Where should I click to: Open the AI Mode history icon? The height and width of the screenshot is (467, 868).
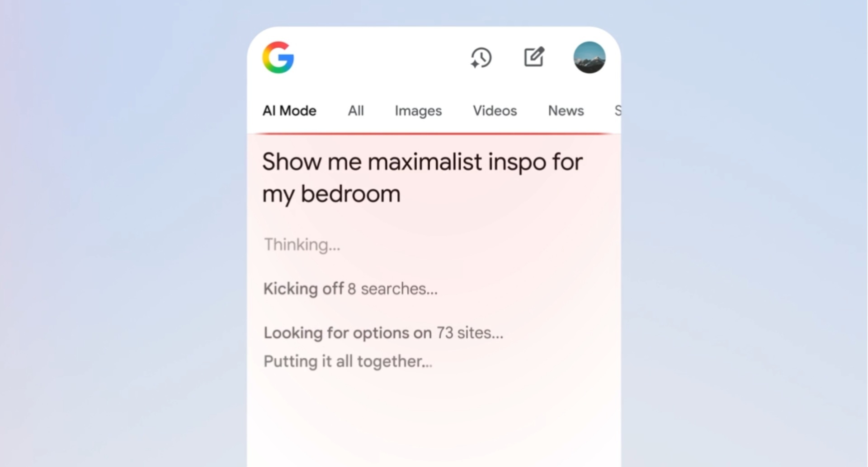(481, 58)
